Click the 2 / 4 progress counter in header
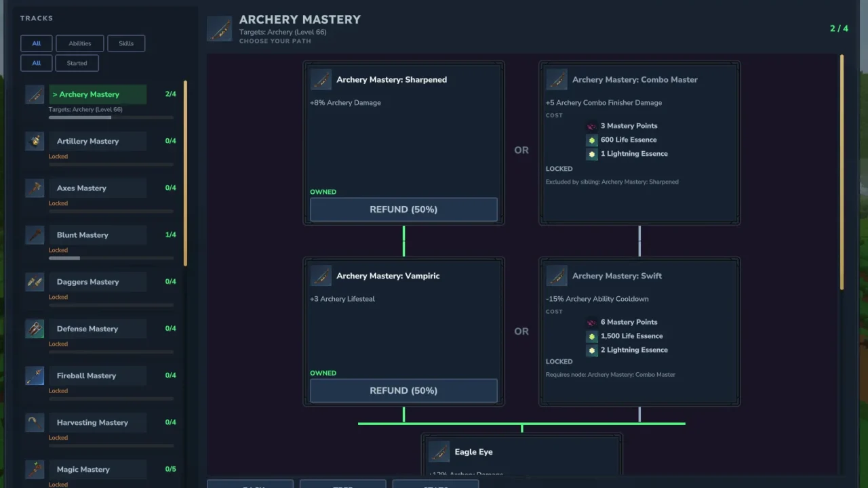This screenshot has width=868, height=488. tap(839, 28)
